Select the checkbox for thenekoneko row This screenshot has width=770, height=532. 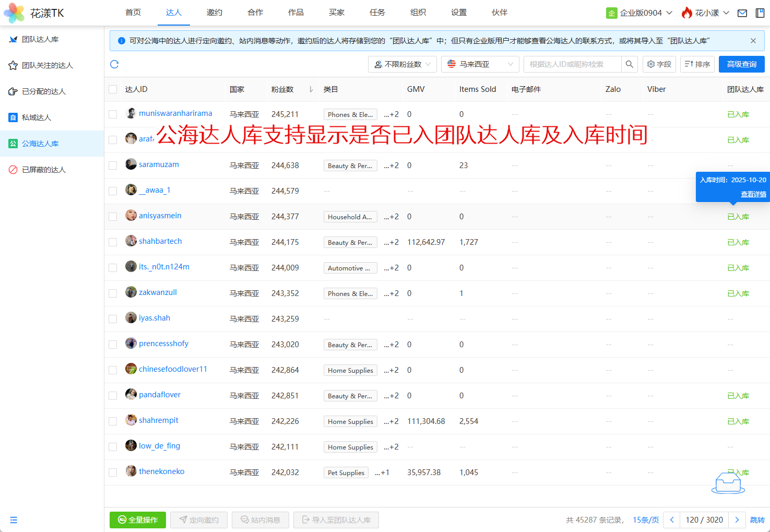113,472
